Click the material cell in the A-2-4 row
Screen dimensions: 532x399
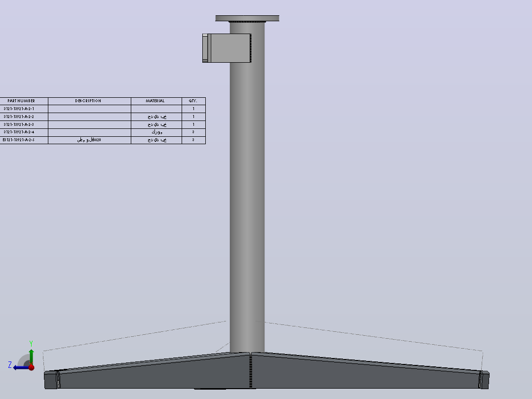click(x=156, y=132)
